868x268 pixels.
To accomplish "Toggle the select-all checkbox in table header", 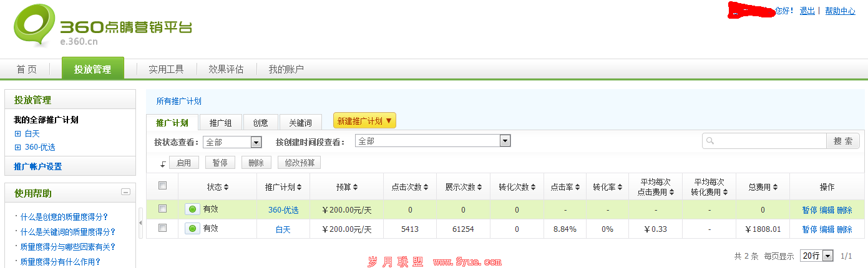I will point(163,185).
